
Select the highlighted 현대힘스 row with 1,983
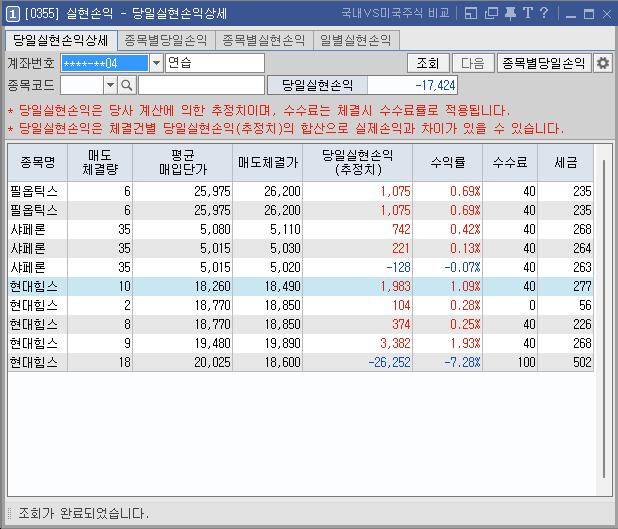[x=300, y=287]
